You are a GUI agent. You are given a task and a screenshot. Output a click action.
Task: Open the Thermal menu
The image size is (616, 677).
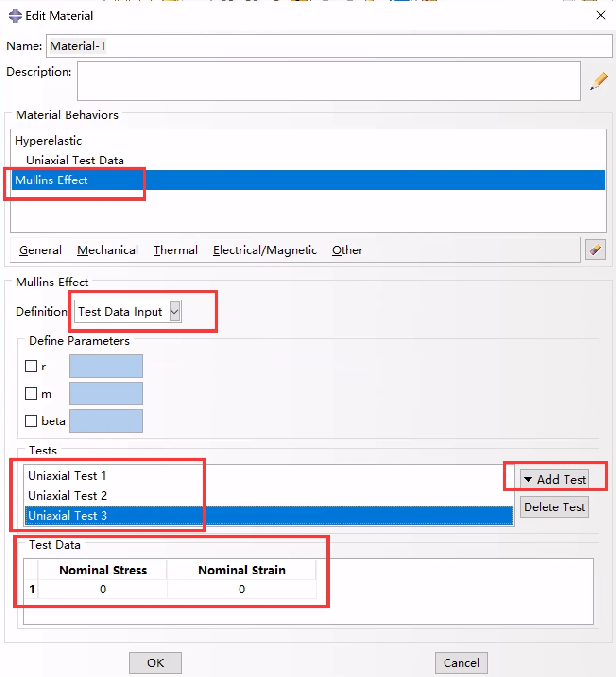click(x=175, y=250)
